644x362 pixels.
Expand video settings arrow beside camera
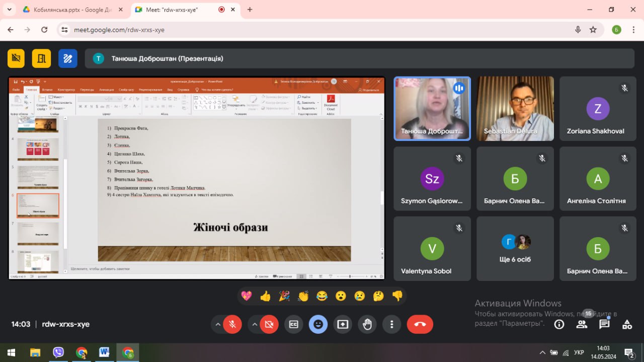tap(254, 324)
